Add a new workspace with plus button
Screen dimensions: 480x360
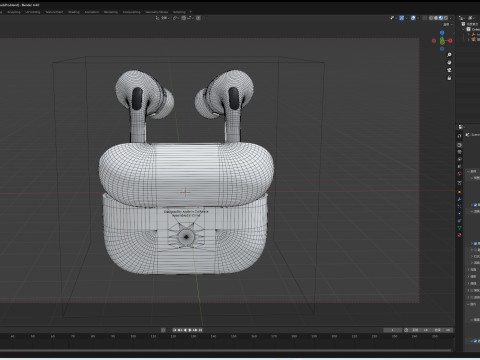191,12
